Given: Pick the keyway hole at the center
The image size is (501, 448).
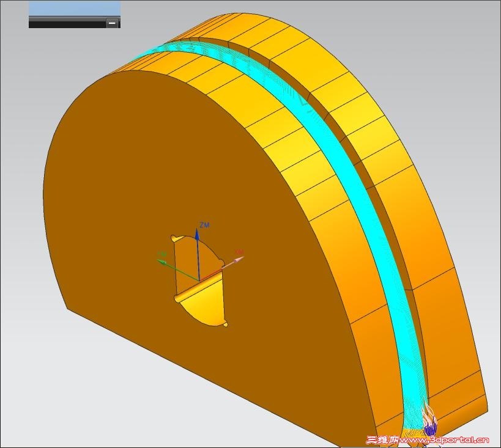Looking at the screenshot, I should pos(199,281).
